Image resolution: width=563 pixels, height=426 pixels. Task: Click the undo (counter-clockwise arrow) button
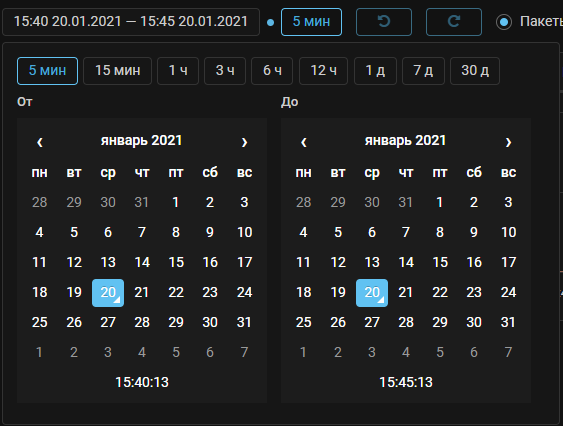click(x=383, y=22)
